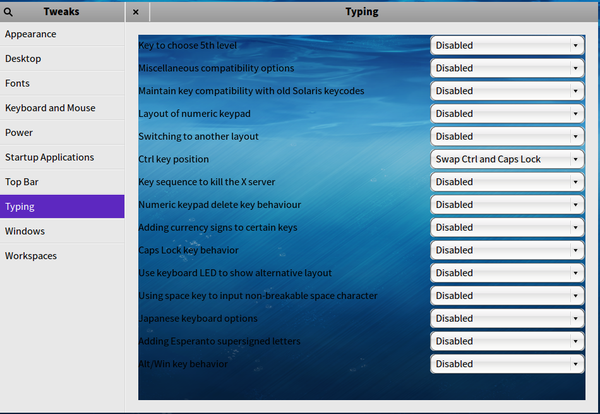Click the 'Alt/Win key behavior' label

pos(183,364)
